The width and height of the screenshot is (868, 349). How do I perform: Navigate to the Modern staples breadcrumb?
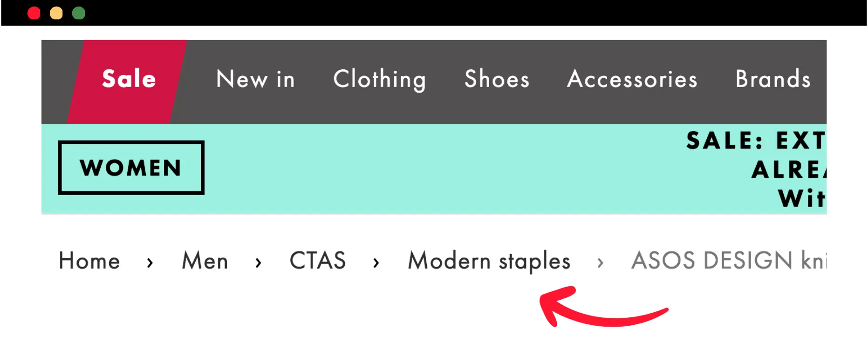[x=489, y=261]
